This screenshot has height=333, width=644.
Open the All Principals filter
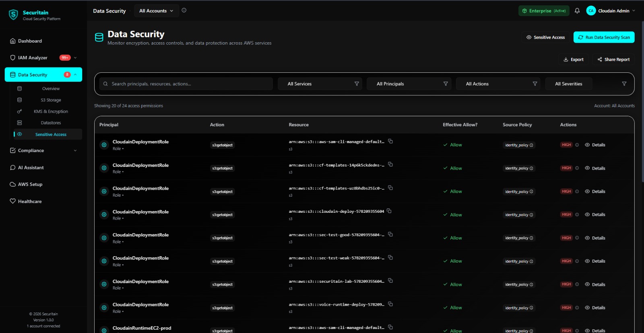[x=409, y=84]
